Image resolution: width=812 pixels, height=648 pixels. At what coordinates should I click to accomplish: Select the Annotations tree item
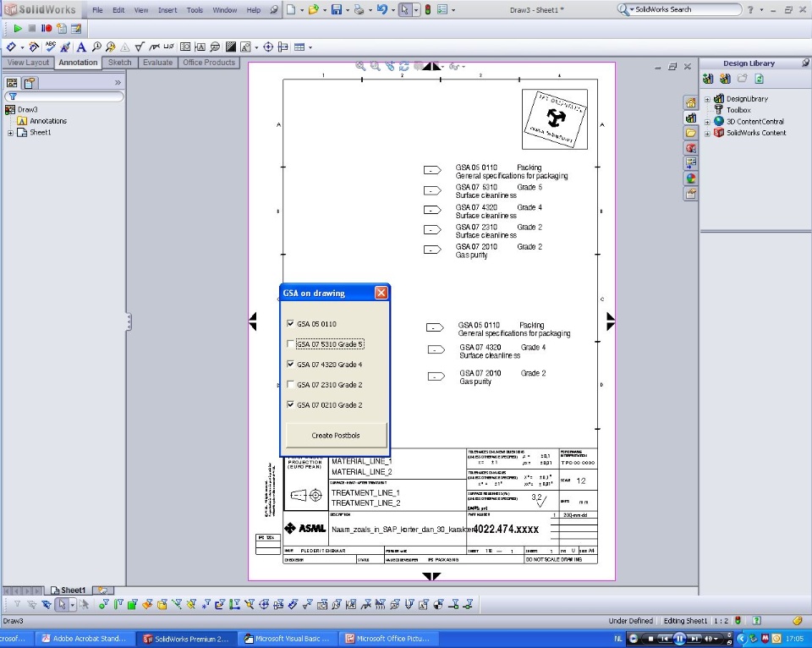point(42,121)
